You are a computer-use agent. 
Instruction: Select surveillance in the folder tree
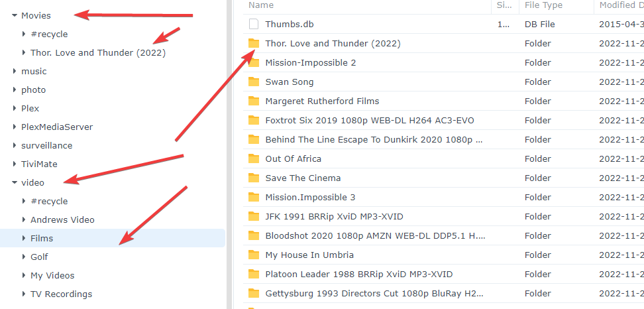click(47, 145)
